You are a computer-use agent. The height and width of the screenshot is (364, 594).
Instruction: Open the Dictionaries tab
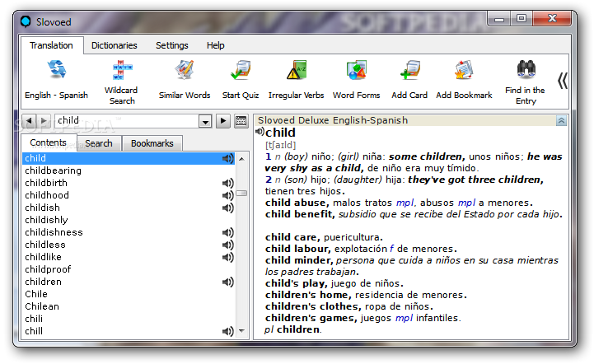click(x=114, y=45)
